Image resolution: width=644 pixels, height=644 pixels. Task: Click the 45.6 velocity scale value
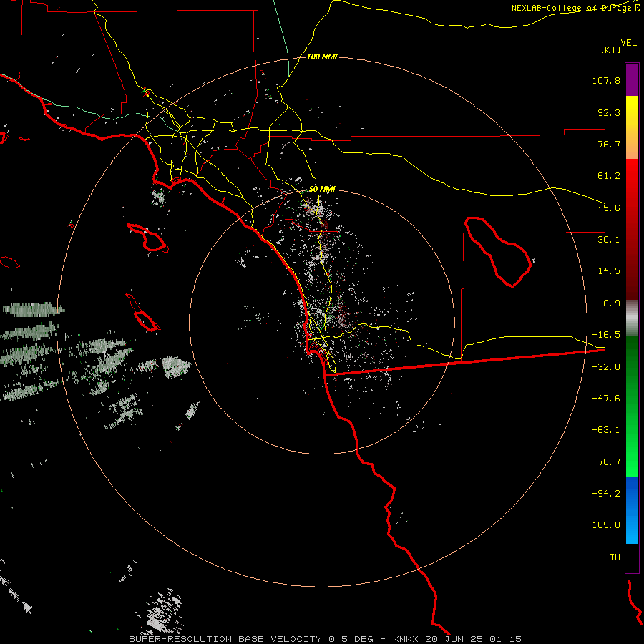tap(609, 208)
